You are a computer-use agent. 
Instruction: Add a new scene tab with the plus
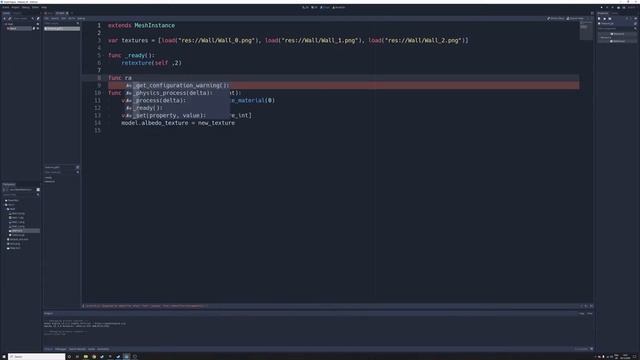coord(72,13)
